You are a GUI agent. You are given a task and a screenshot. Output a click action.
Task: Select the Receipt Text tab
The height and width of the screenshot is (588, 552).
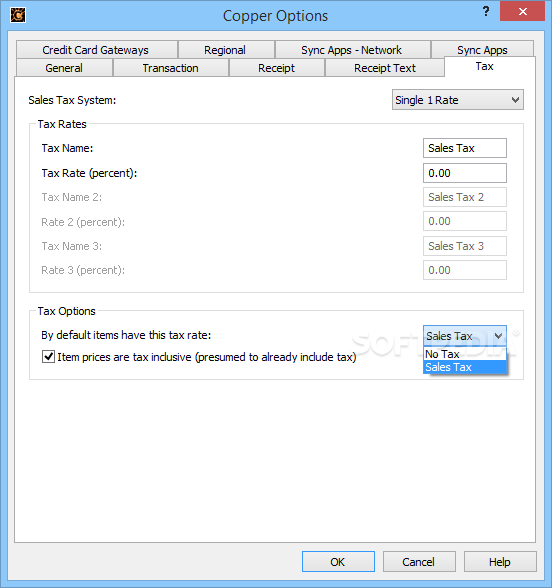pos(385,68)
